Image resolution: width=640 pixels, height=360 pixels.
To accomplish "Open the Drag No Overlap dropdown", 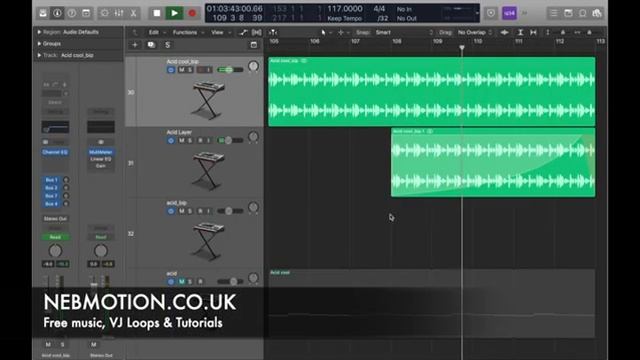I will (475, 32).
